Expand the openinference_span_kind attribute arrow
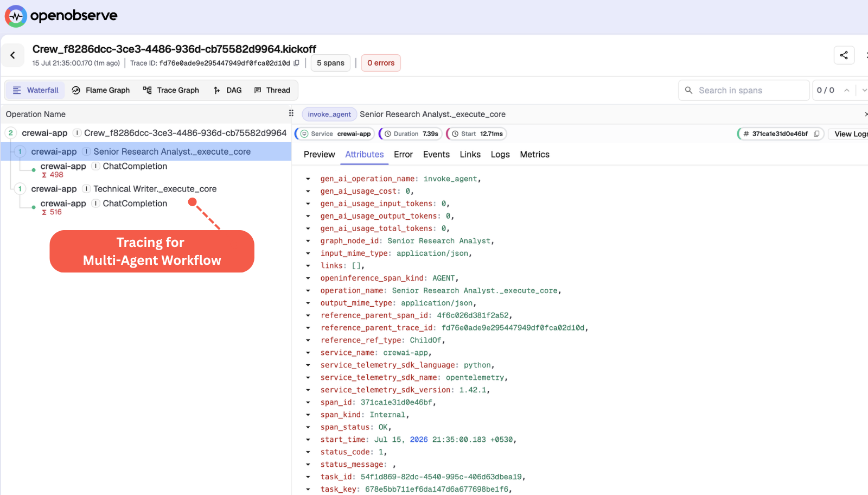 pyautogui.click(x=308, y=278)
